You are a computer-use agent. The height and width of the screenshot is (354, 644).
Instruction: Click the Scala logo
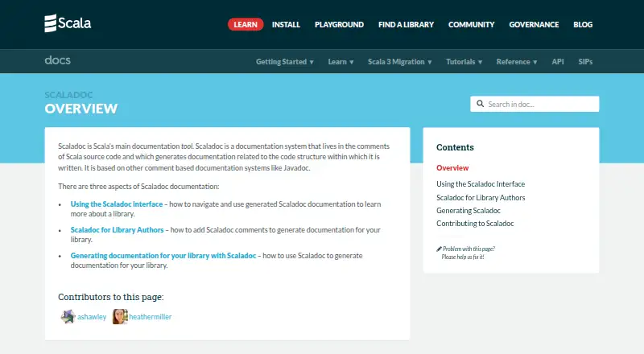pos(68,23)
